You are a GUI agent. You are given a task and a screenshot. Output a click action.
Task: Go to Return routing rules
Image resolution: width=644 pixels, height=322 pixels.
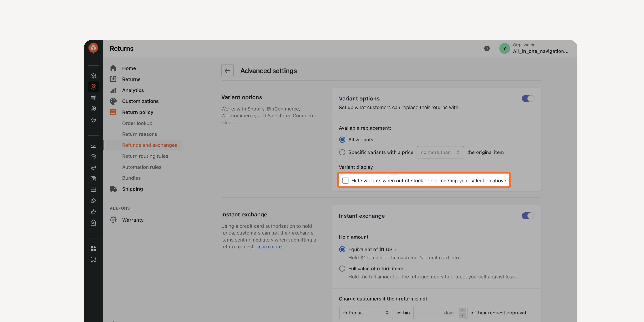click(145, 156)
